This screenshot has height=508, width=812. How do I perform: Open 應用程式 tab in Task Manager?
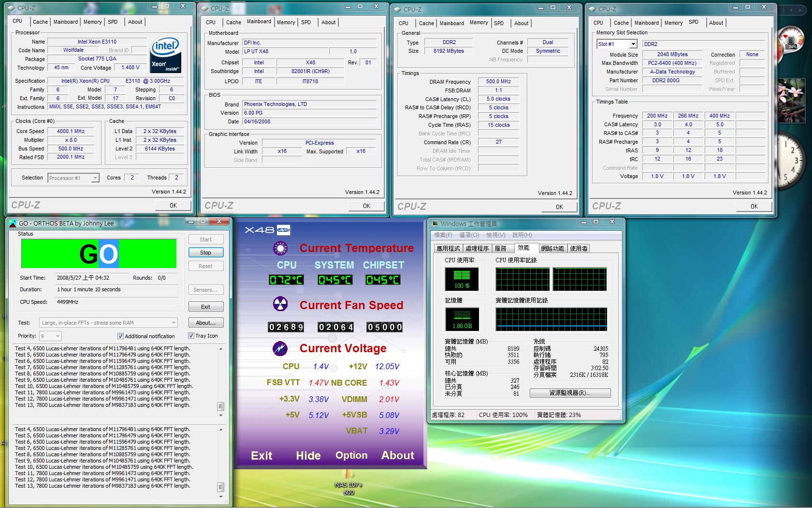448,248
